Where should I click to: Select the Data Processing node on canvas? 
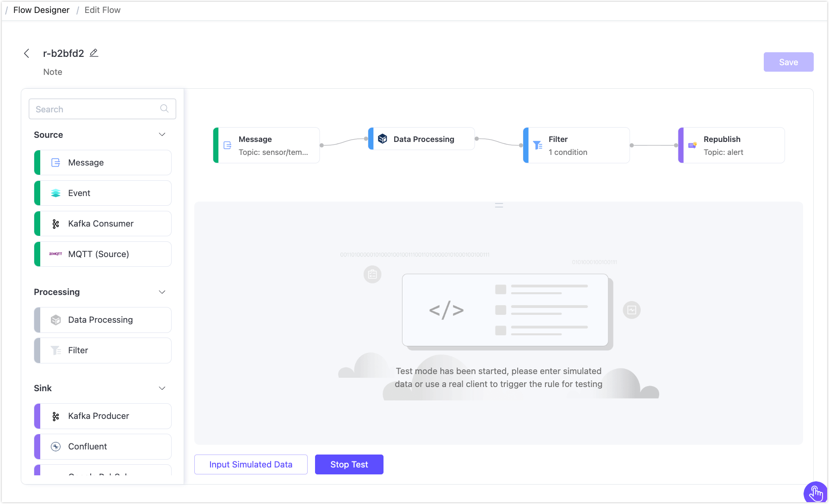[422, 139]
